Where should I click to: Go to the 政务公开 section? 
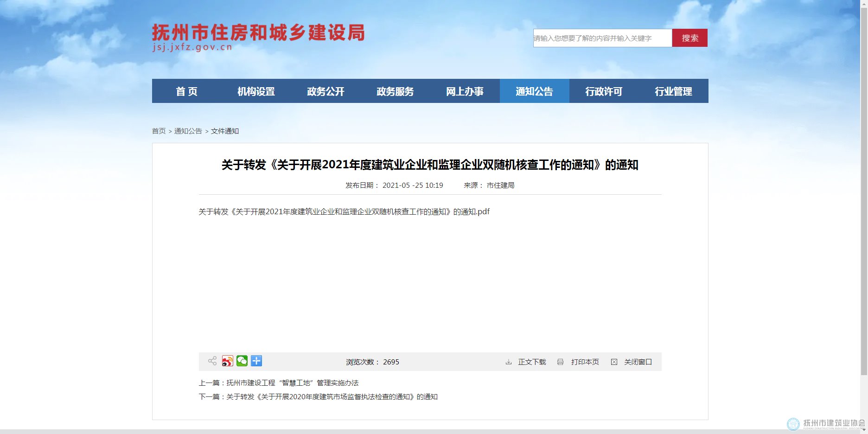click(325, 91)
